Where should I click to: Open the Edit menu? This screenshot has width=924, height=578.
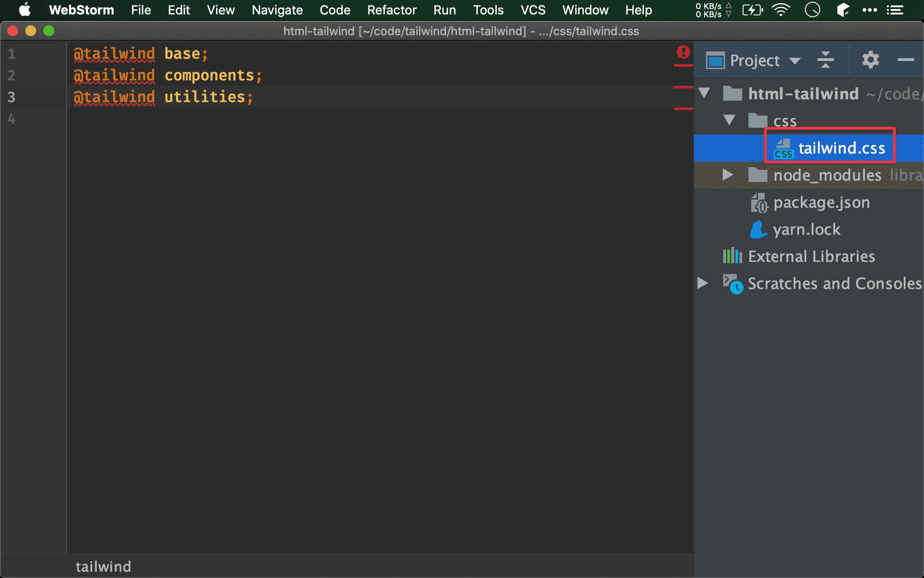tap(179, 10)
